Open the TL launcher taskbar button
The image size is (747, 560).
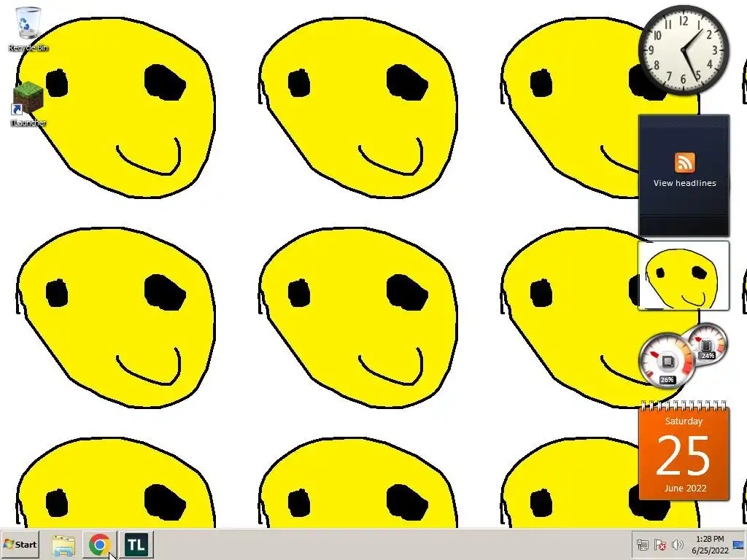pos(136,545)
